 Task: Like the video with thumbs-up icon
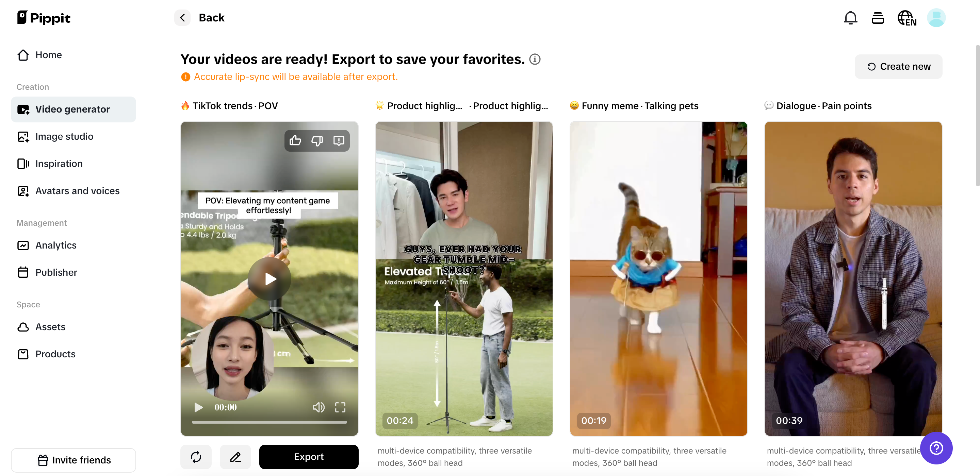[x=295, y=141]
